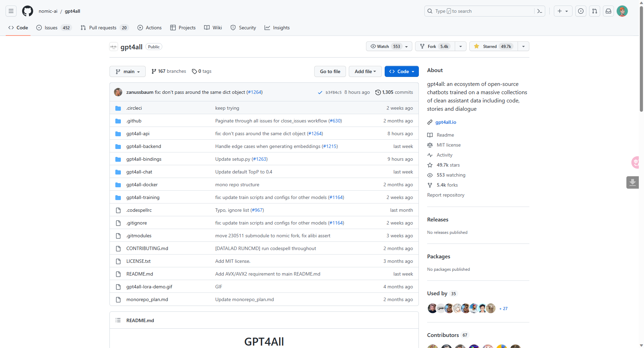Image resolution: width=644 pixels, height=348 pixels.
Task: Open the create new plus dropdown
Action: pos(563,11)
